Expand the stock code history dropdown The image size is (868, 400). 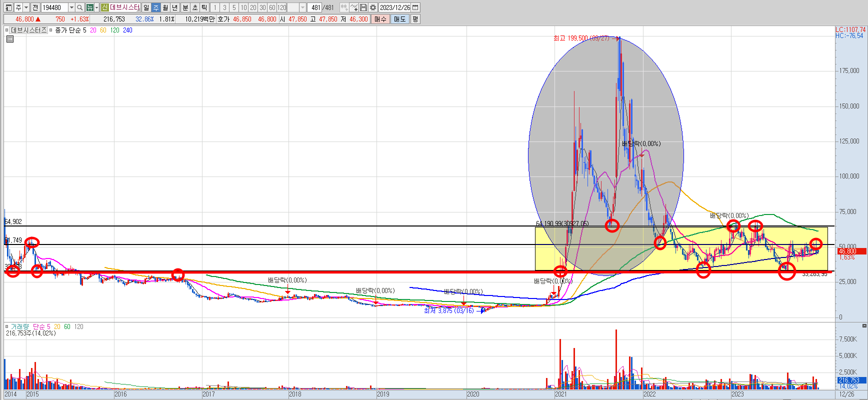click(71, 7)
